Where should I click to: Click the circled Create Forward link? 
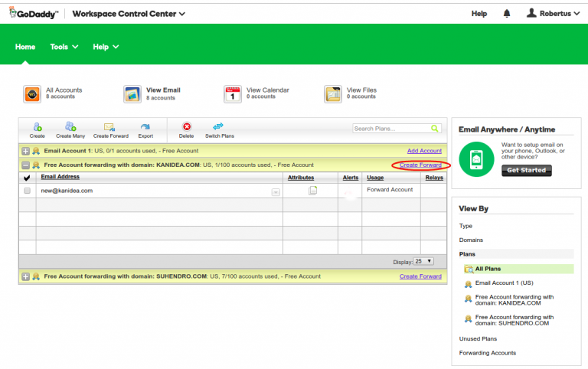coord(420,165)
